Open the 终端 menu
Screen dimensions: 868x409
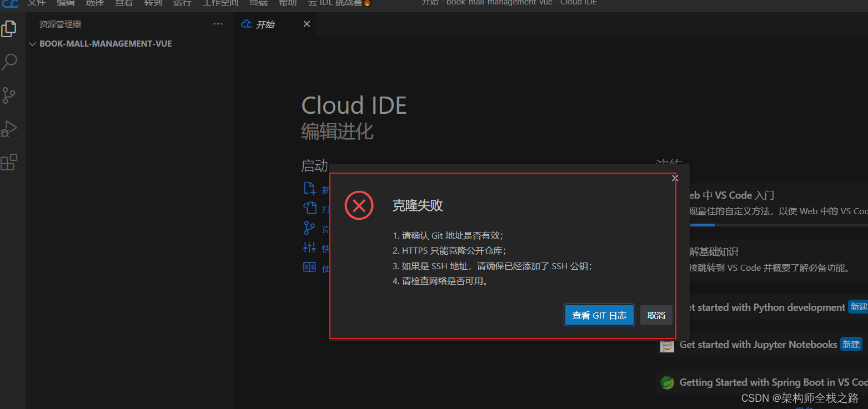[258, 3]
